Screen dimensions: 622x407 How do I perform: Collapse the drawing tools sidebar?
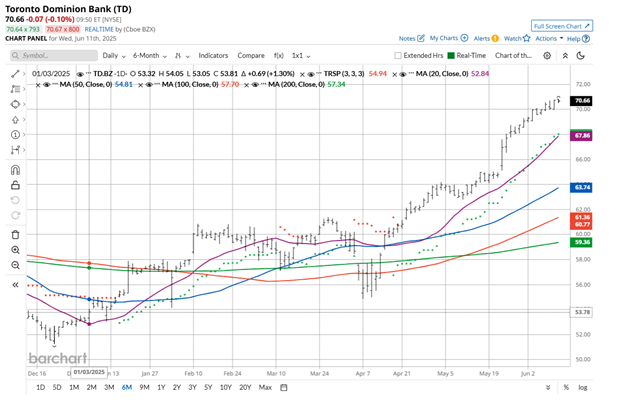coord(15,284)
